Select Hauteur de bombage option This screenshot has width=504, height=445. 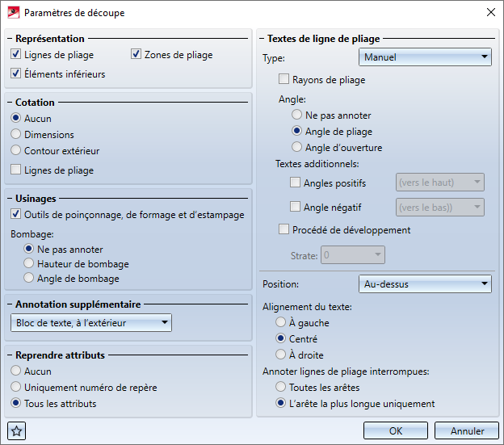(x=30, y=264)
